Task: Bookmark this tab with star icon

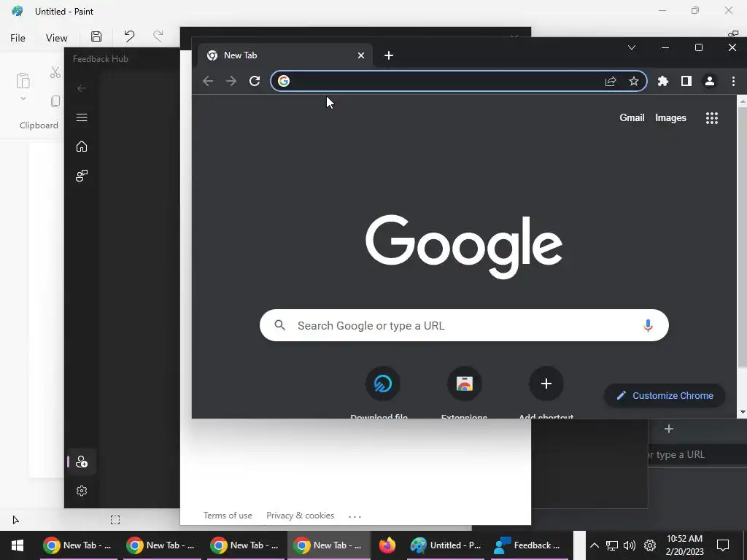Action: pos(634,82)
